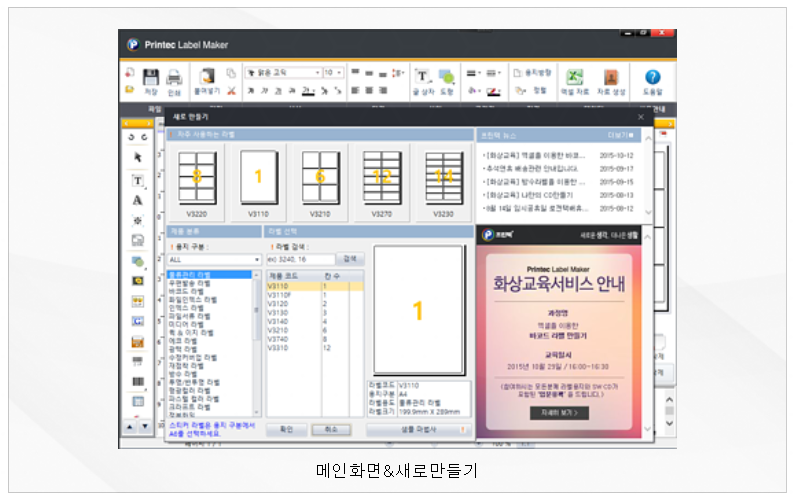Click the undo arrow in left toolbar
The width and height of the screenshot is (795, 500).
[131, 137]
